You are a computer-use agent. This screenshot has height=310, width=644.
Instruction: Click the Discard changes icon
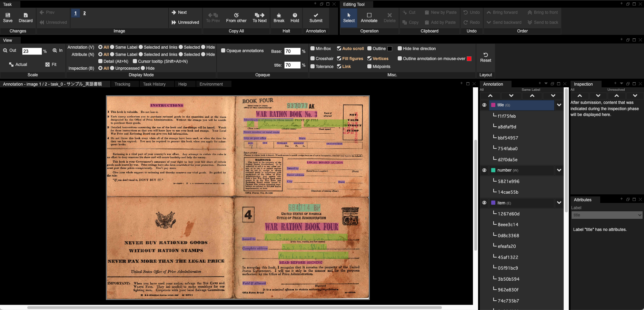pos(26,15)
